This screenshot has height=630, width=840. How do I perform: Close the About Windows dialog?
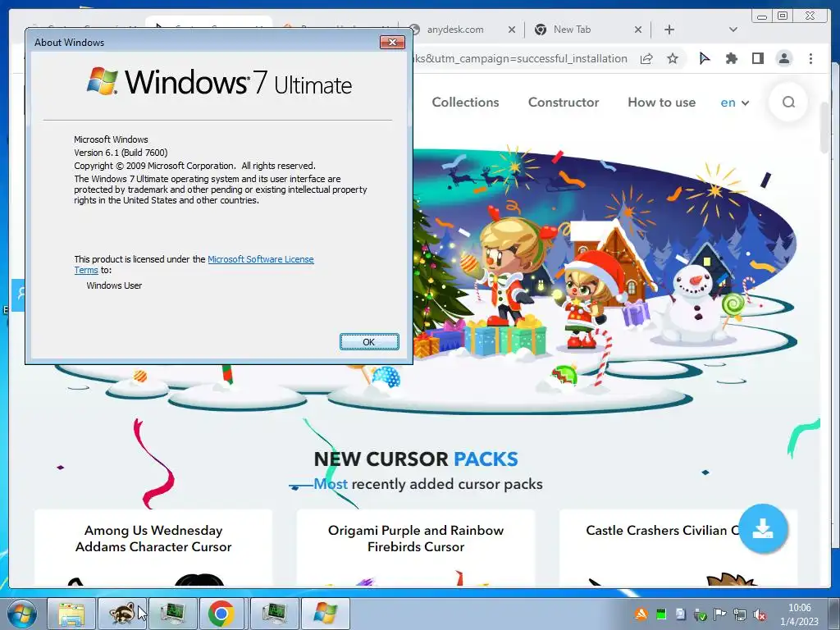(x=392, y=43)
